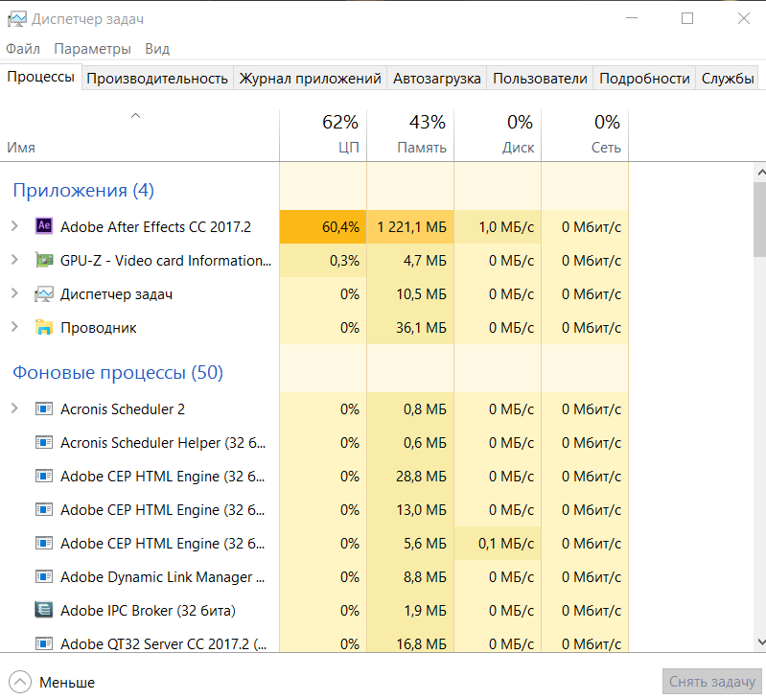Expand the Проводник process entry
Image resolution: width=766 pixels, height=700 pixels.
click(x=14, y=327)
